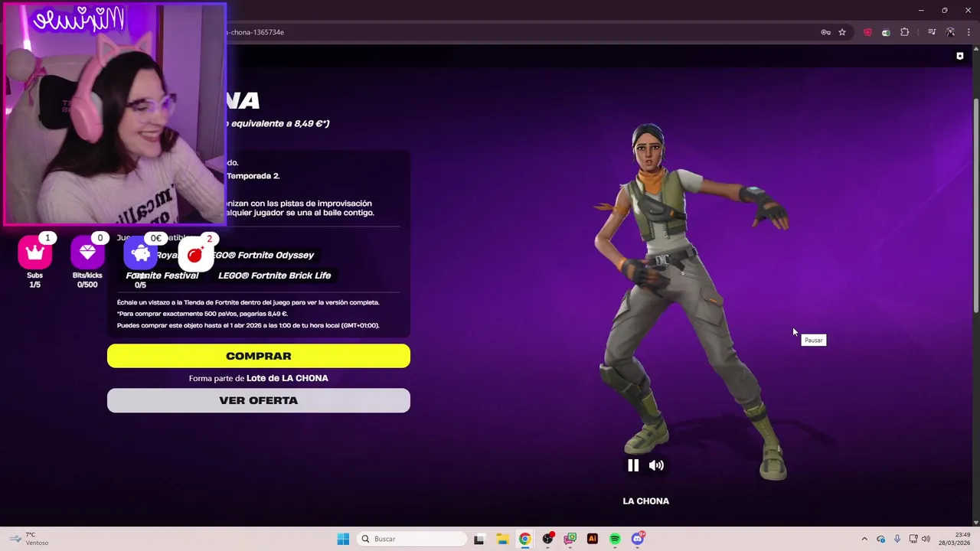
Task: Open Discord from the taskbar
Action: tap(638, 539)
